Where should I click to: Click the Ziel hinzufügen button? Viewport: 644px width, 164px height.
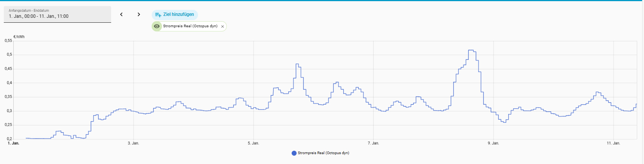tap(175, 15)
